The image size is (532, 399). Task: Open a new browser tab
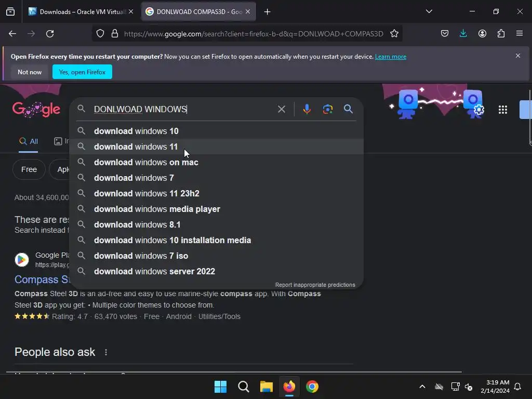click(268, 12)
